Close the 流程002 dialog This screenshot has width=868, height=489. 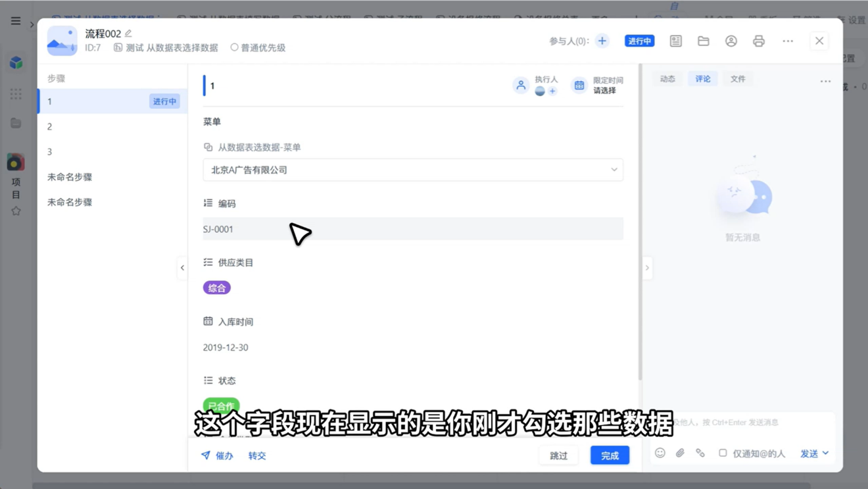pyautogui.click(x=819, y=41)
